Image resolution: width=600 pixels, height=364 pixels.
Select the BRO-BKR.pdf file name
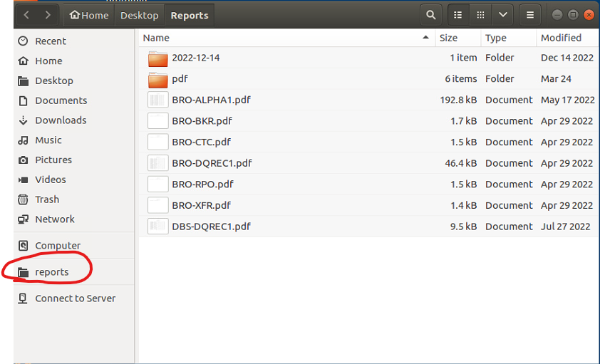(202, 121)
